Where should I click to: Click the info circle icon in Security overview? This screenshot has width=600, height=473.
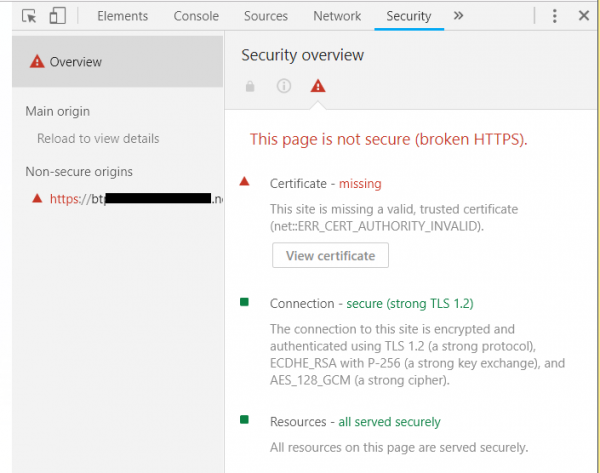(283, 87)
